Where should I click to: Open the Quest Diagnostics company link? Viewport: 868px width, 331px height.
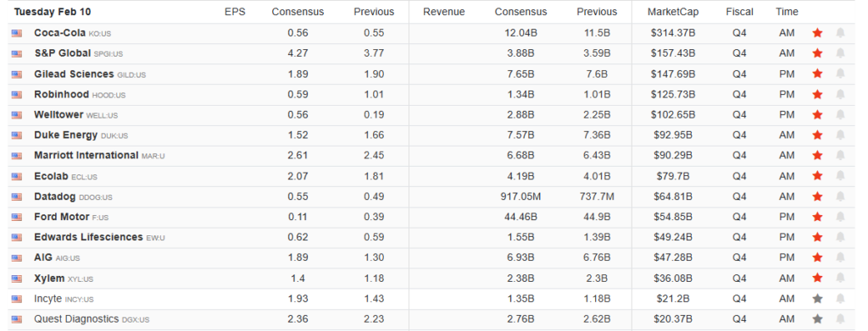coord(76,319)
